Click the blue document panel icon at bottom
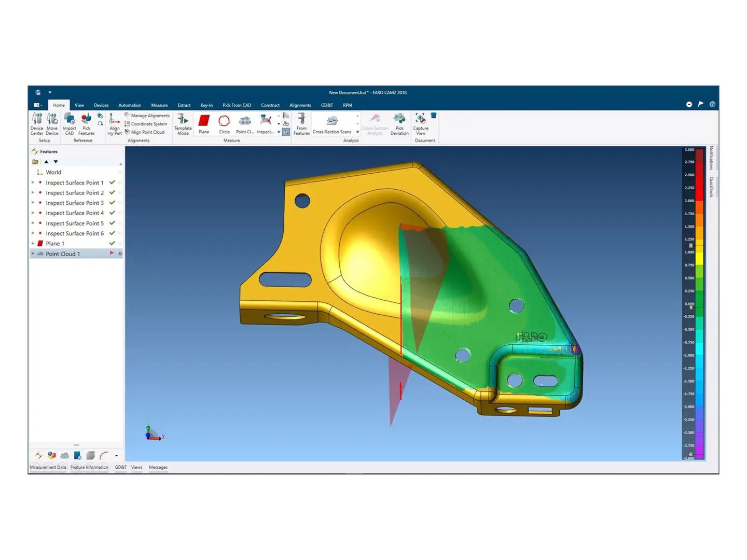 click(77, 455)
